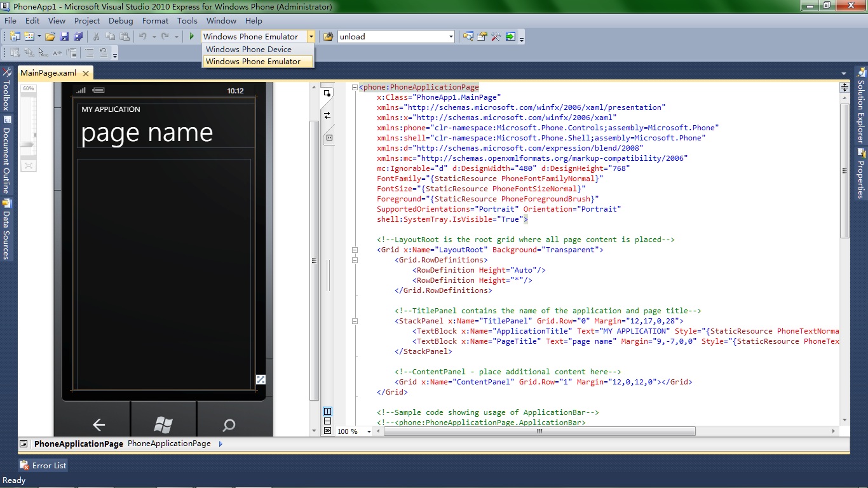
Task: Start debugging with the green play icon
Action: (191, 36)
